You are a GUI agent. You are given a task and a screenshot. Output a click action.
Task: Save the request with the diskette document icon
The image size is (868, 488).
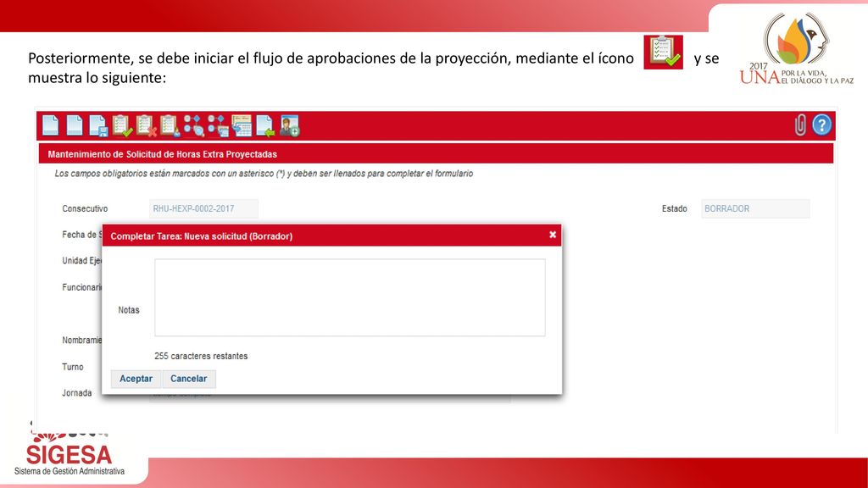pyautogui.click(x=98, y=125)
